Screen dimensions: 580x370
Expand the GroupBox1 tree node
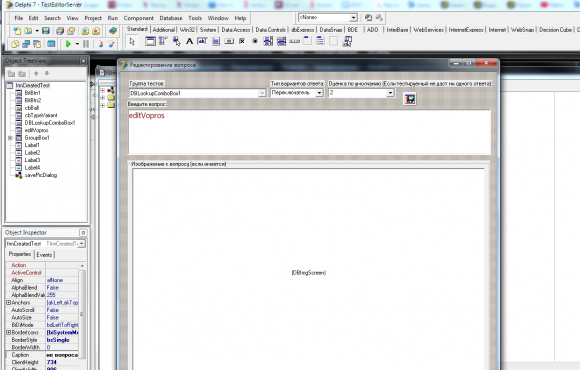[x=10, y=138]
